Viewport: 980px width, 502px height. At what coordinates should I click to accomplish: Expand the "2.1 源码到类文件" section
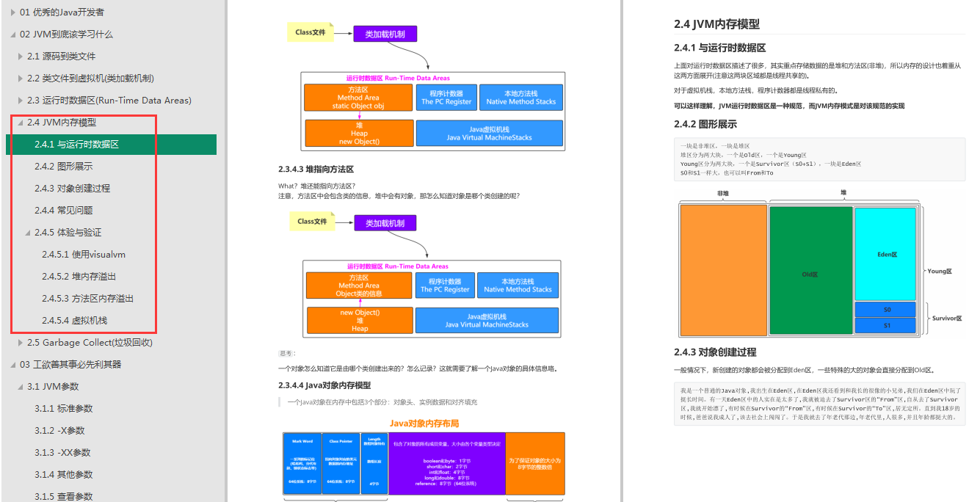pos(20,56)
